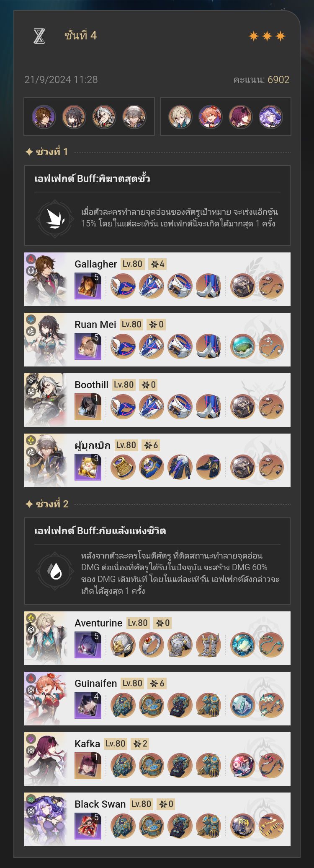Open Black Swan's light cone icon
The image size is (314, 868).
pos(88,826)
